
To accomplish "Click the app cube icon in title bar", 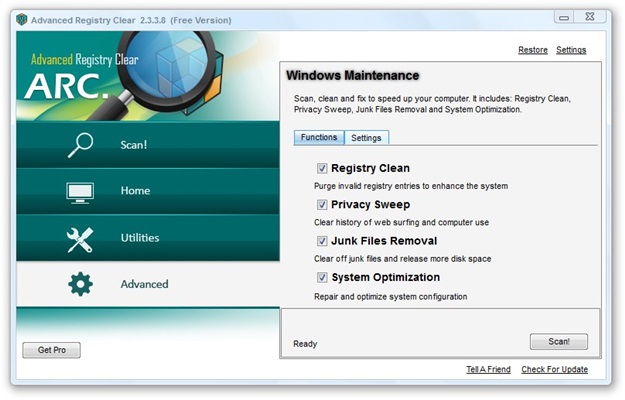I will coord(22,20).
